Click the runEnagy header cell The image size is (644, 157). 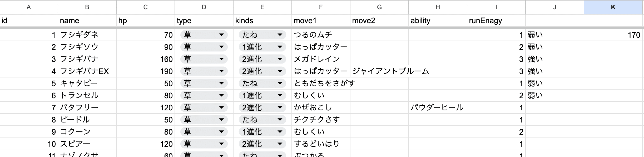click(496, 21)
